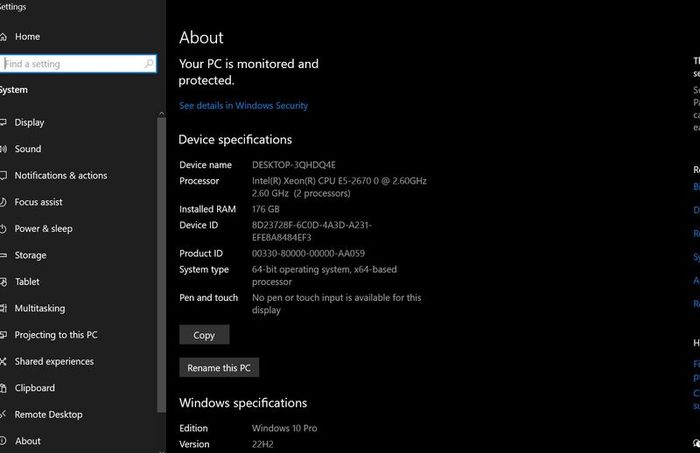Screen dimensions: 700x453
Task: Focus the Find a setting search box
Action: point(78,64)
